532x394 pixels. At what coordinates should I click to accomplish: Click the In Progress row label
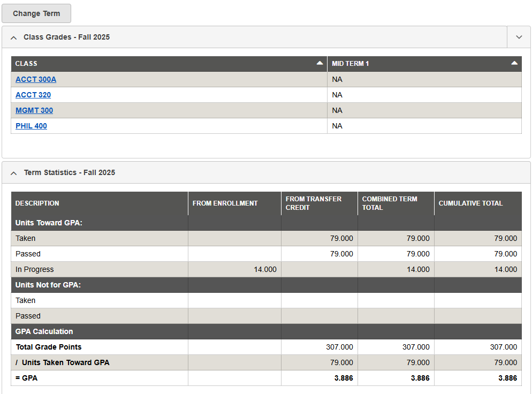[x=35, y=269]
